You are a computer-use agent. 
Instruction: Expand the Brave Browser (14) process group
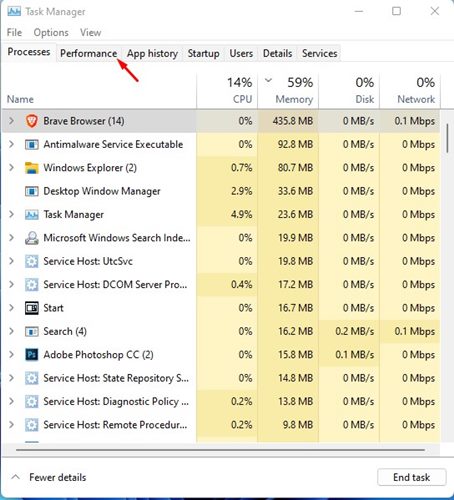tap(11, 121)
